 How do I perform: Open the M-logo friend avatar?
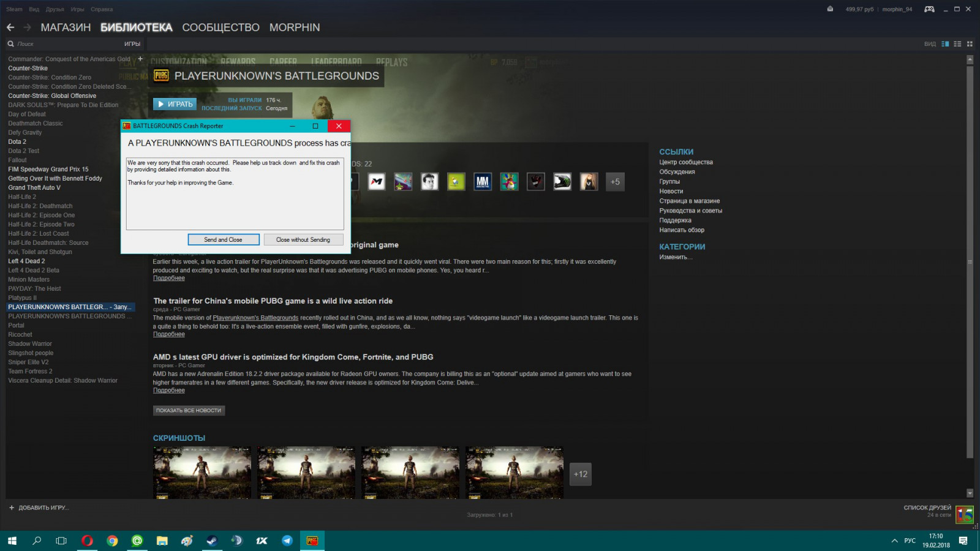(377, 181)
